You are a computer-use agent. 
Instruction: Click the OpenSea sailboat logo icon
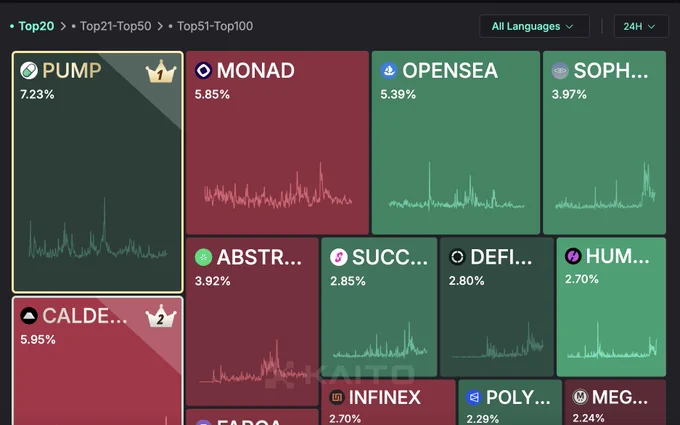[389, 70]
